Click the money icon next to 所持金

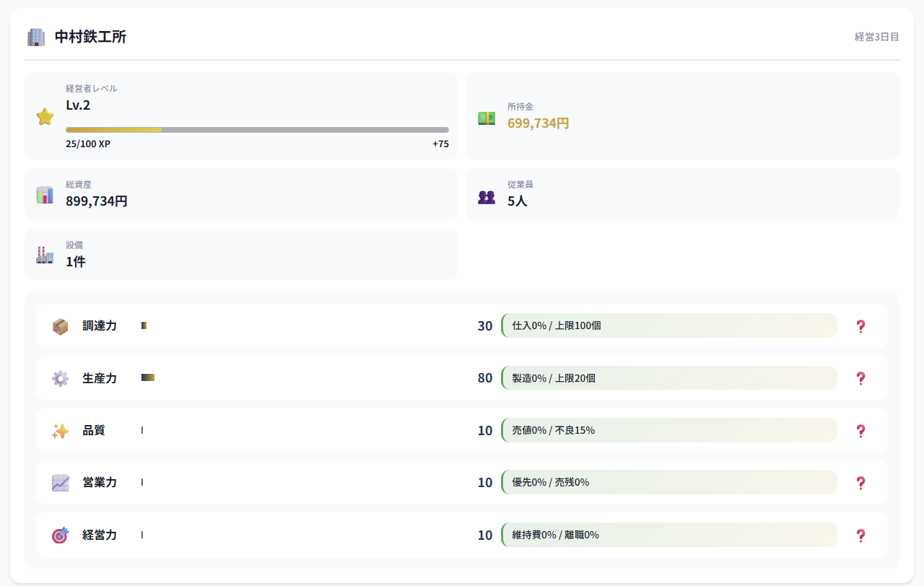(487, 118)
